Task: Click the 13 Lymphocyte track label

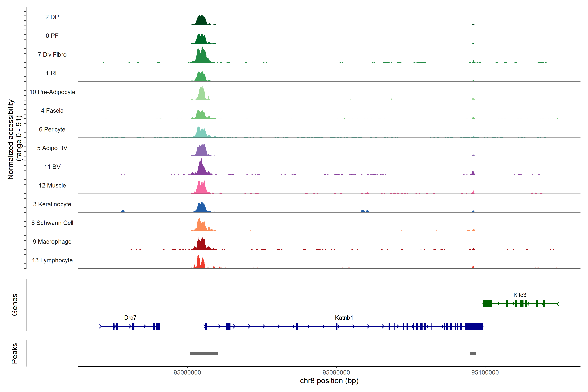Action: coord(52,260)
